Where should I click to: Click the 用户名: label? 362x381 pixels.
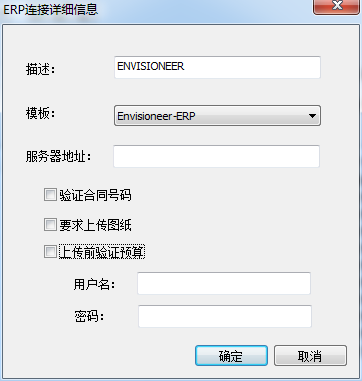click(94, 284)
